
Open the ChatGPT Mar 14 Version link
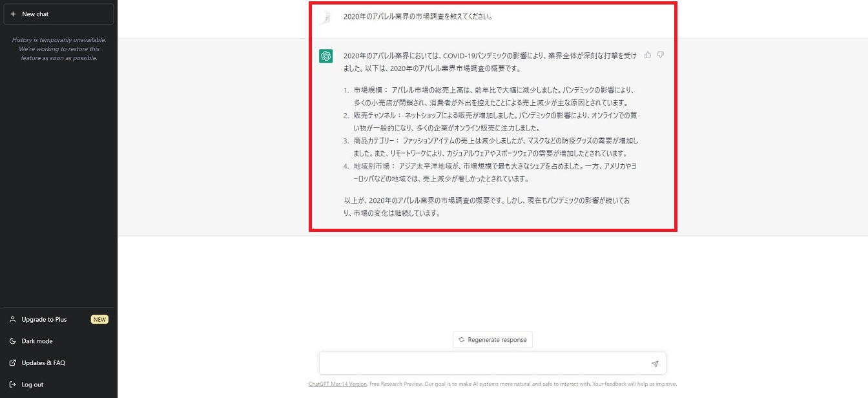pyautogui.click(x=337, y=384)
